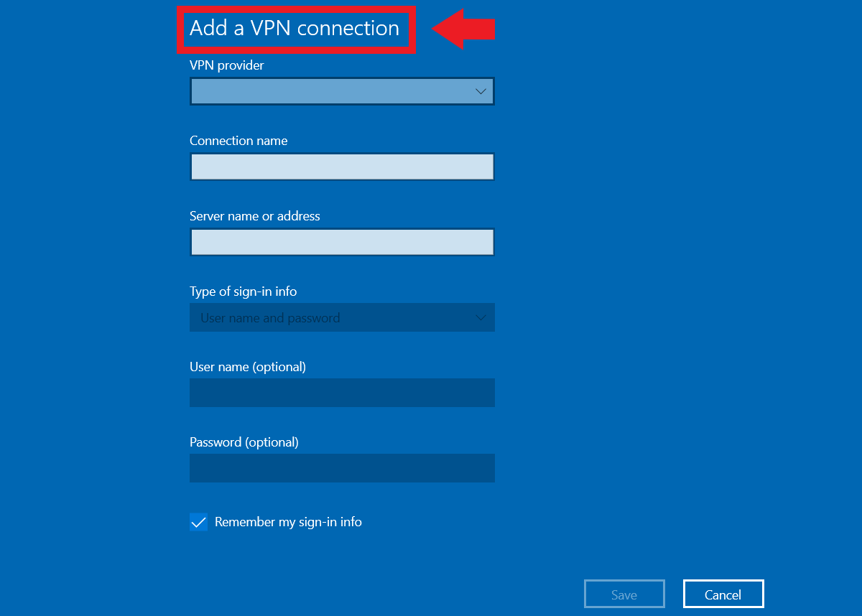Click the 'Server name or address' label
Screen dimensions: 862x616
(x=255, y=216)
